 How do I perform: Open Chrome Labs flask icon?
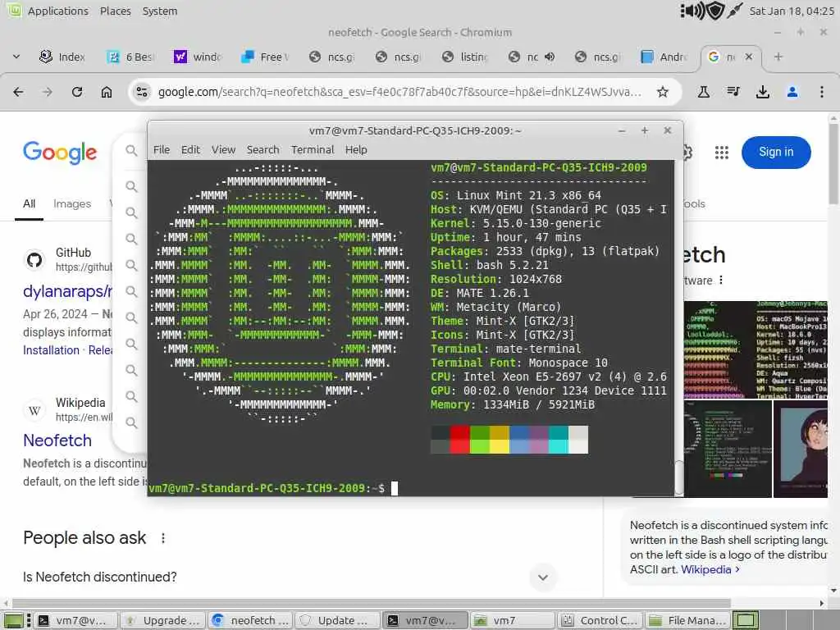(703, 92)
